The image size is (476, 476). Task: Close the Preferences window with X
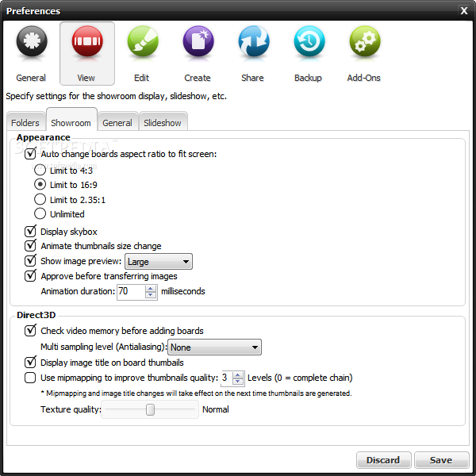(464, 11)
